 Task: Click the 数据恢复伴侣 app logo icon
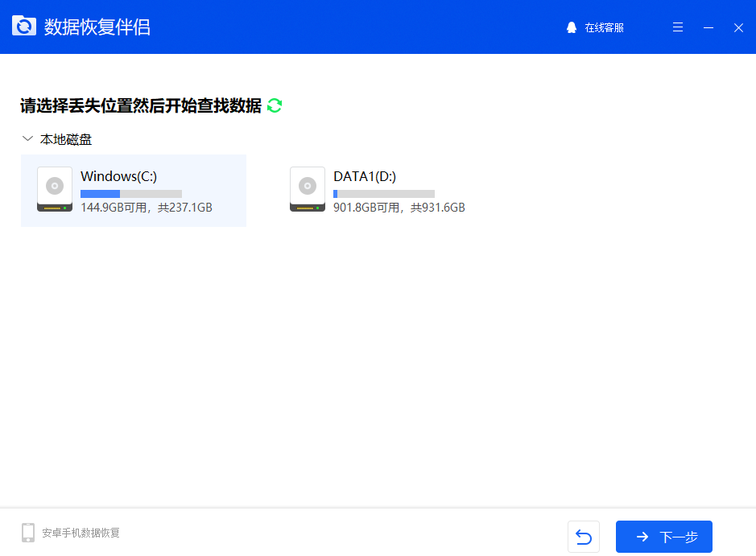point(24,26)
